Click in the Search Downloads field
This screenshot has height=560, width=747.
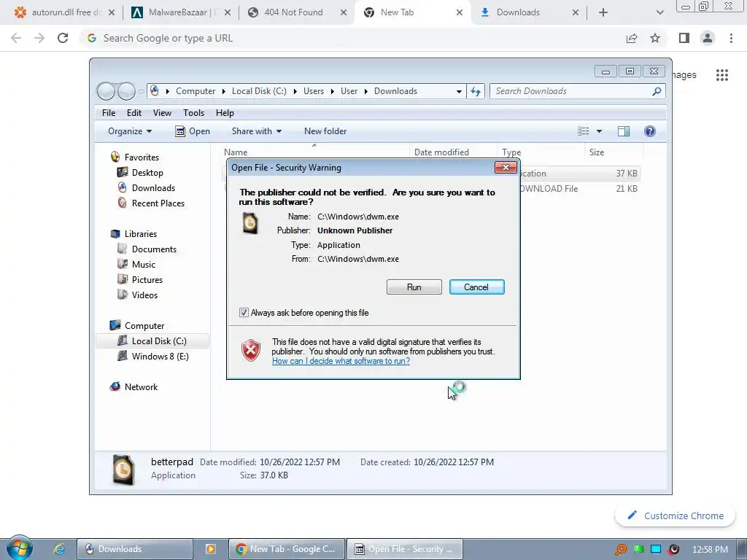pos(572,91)
